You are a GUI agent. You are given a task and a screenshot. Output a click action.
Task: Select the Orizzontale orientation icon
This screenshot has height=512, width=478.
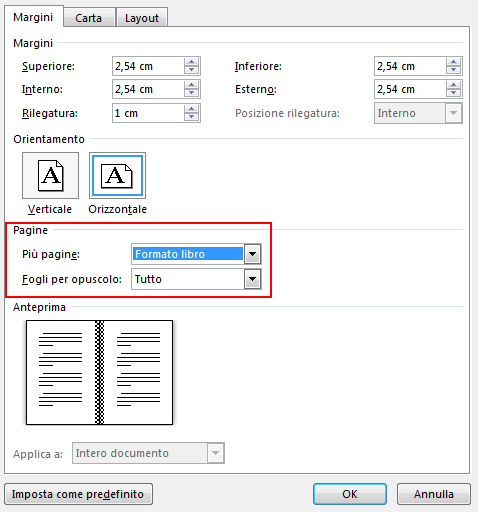(x=117, y=175)
